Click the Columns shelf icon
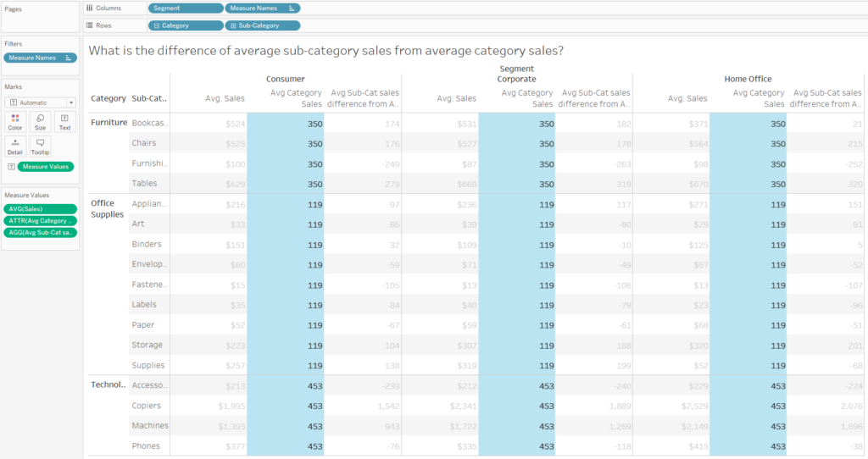 click(x=90, y=8)
